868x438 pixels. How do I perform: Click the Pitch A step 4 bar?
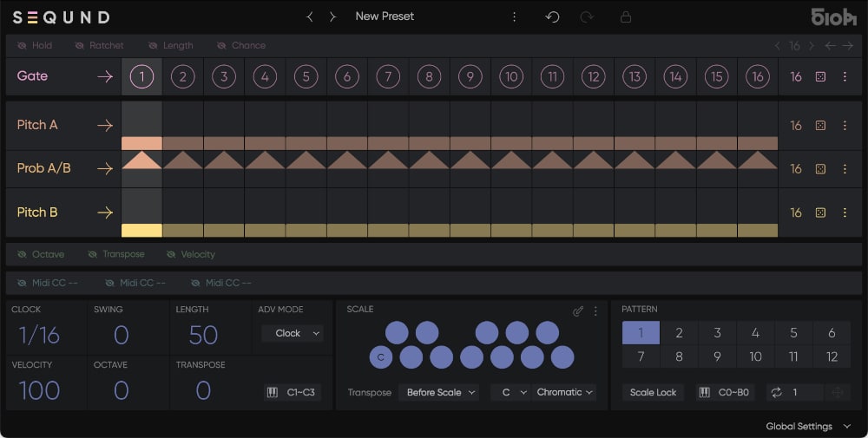pyautogui.click(x=265, y=143)
